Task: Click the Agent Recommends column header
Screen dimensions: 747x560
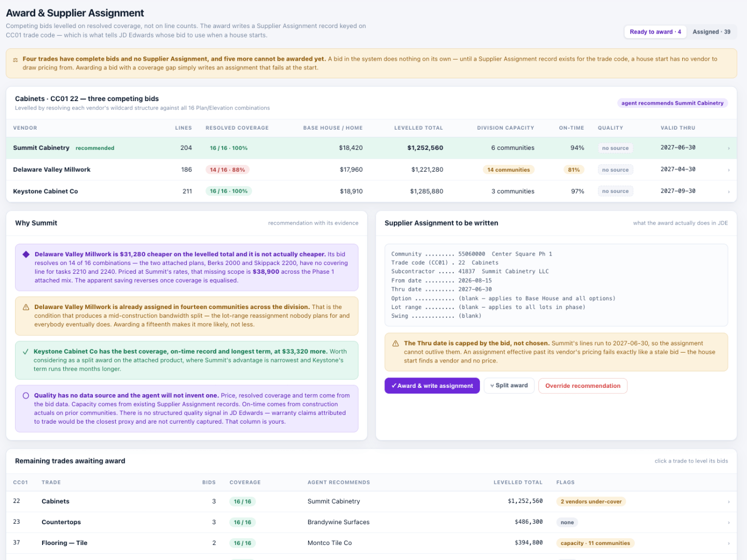Action: 339,483
